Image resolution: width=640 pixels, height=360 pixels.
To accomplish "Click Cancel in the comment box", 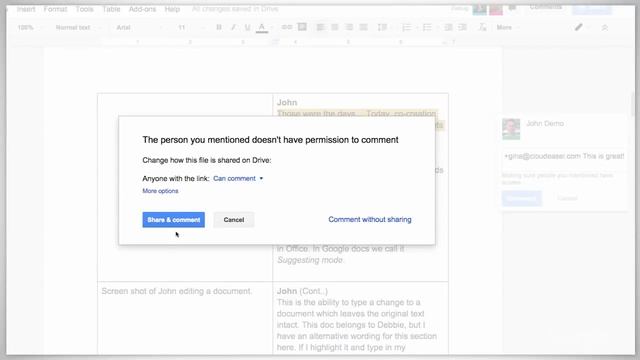I will pyautogui.click(x=567, y=198).
